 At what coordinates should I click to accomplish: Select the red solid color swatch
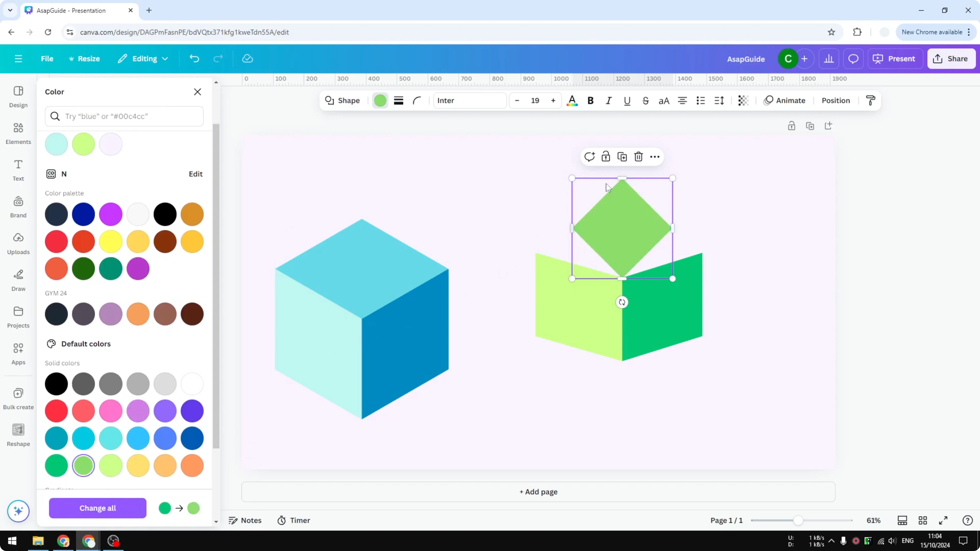point(56,411)
